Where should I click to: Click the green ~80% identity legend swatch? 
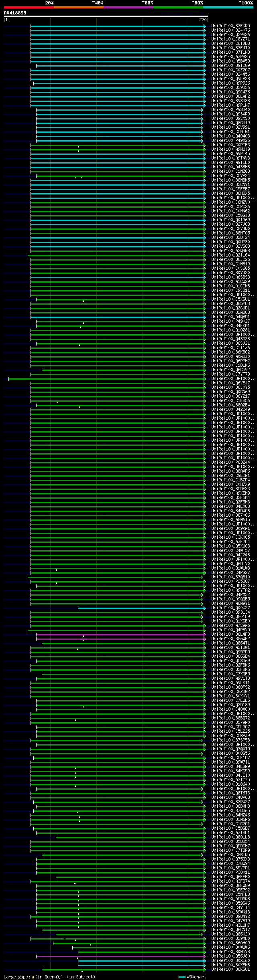pyautogui.click(x=178, y=7)
